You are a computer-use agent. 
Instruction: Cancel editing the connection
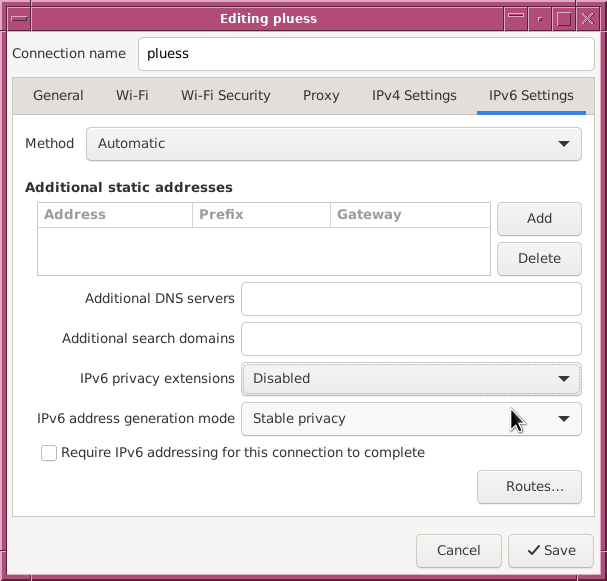tap(459, 551)
